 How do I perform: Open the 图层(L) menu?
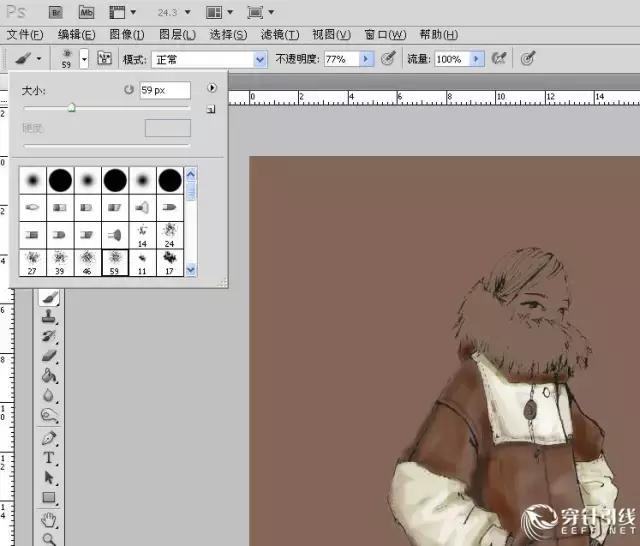(x=177, y=35)
